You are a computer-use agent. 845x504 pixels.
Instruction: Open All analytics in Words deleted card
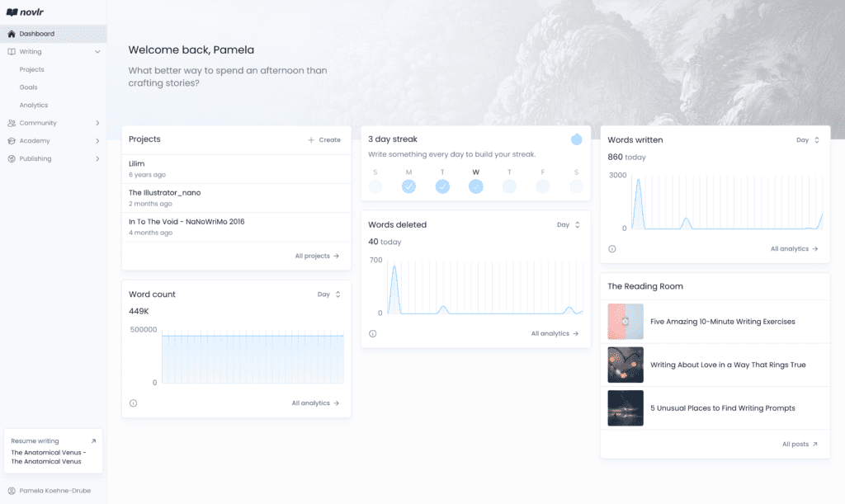point(555,333)
